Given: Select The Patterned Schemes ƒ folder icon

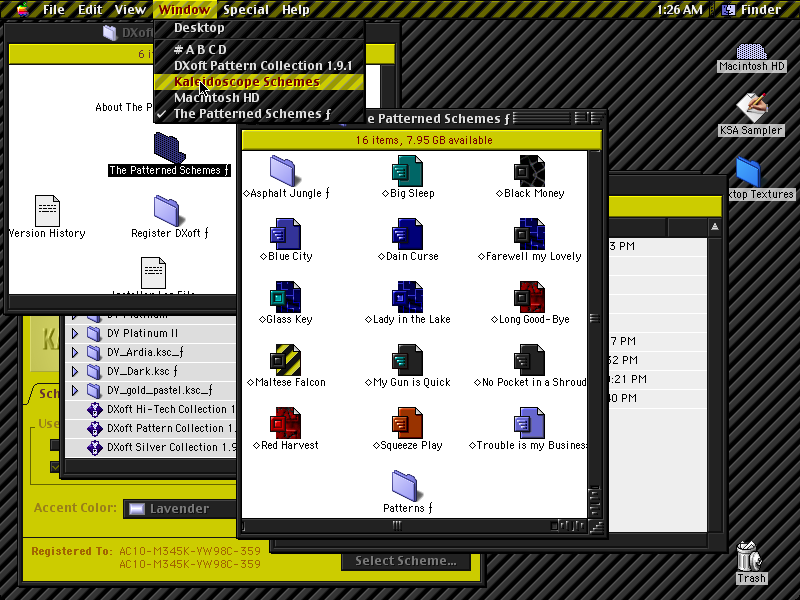Looking at the screenshot, I should click(169, 147).
